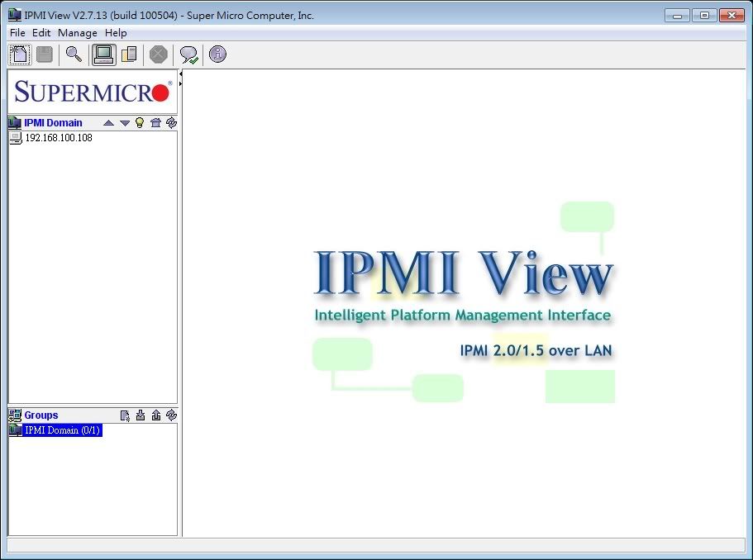This screenshot has height=560, width=753.
Task: Click the server icon beside 192.168.100.108
Action: click(16, 138)
